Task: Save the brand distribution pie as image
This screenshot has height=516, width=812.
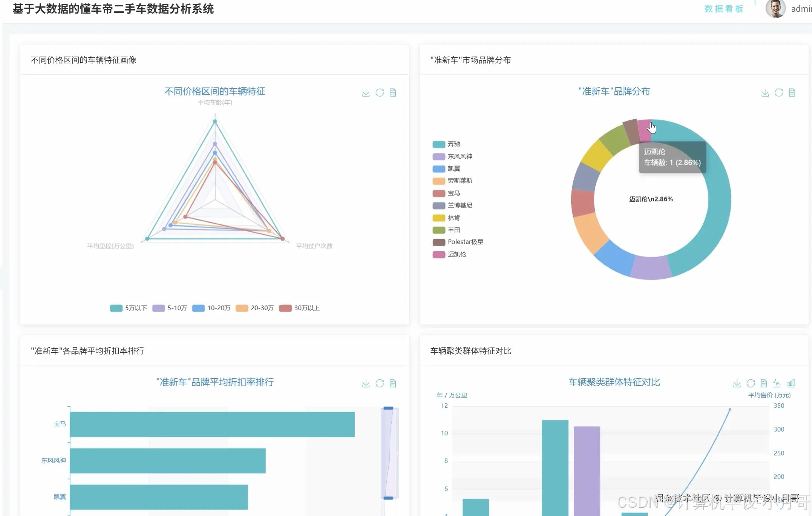Action: [x=765, y=93]
